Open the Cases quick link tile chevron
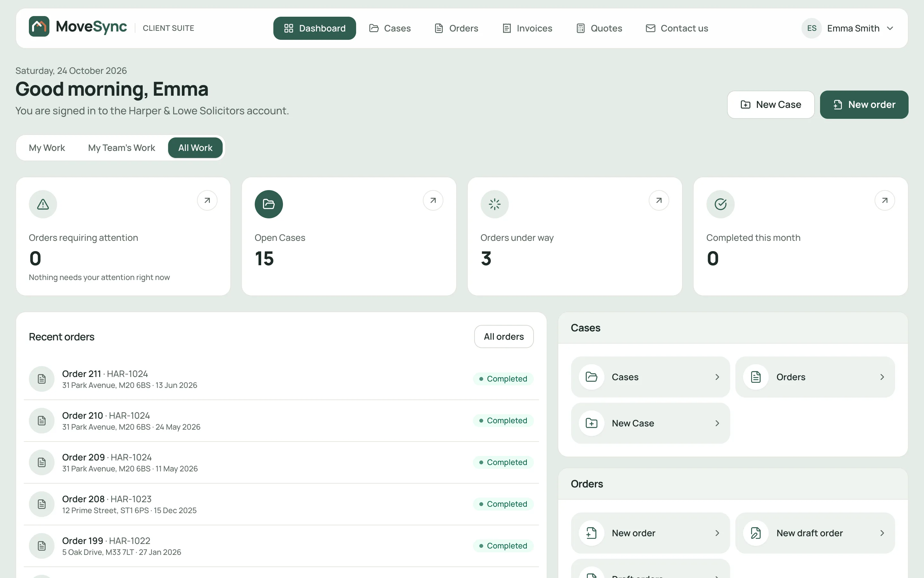924x578 pixels. pos(717,377)
